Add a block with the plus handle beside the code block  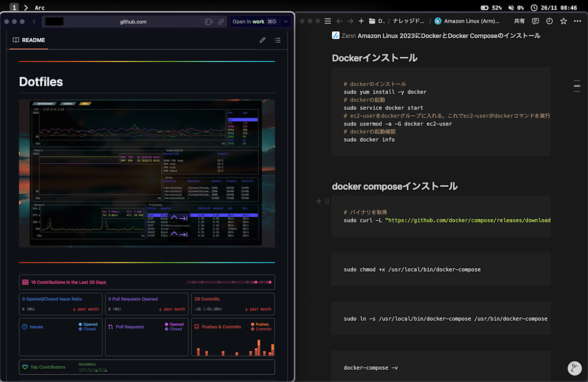(318, 201)
